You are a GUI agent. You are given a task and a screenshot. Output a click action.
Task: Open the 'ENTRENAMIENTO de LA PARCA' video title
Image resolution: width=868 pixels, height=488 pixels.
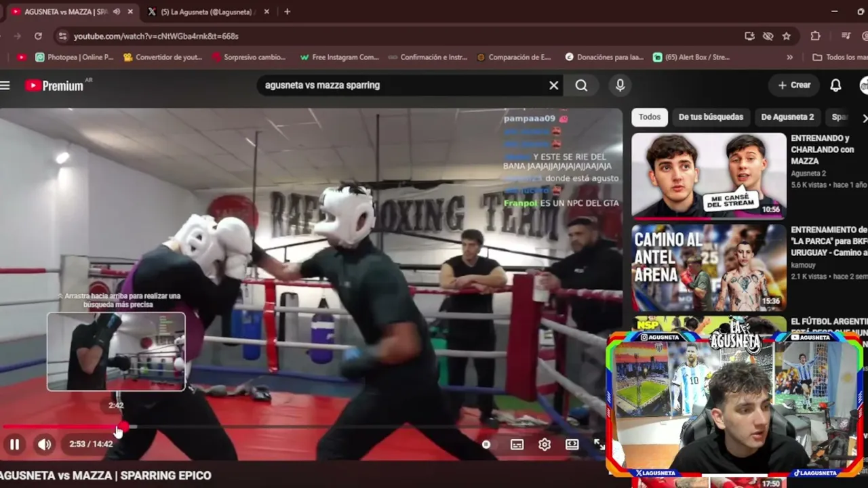(x=829, y=241)
